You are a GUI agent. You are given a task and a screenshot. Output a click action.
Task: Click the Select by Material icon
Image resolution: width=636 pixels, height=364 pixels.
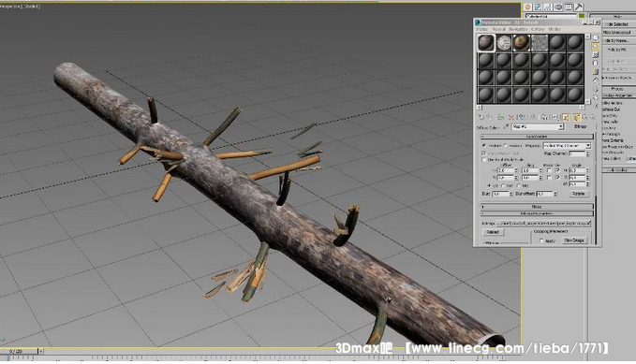[596, 97]
